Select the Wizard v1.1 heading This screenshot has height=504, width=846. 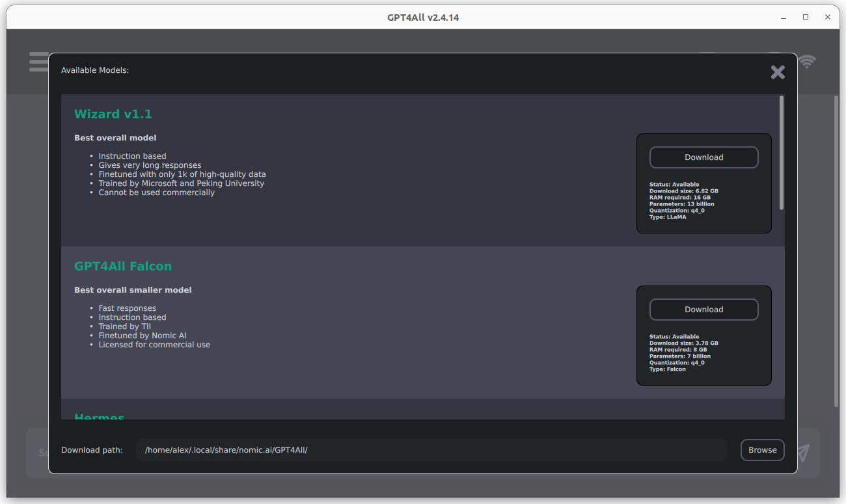coord(113,114)
